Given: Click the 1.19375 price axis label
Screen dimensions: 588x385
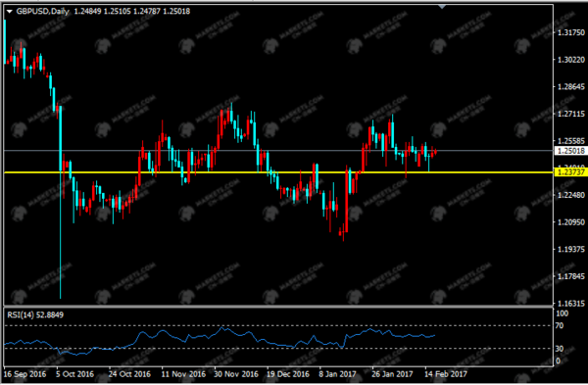Looking at the screenshot, I should [571, 249].
